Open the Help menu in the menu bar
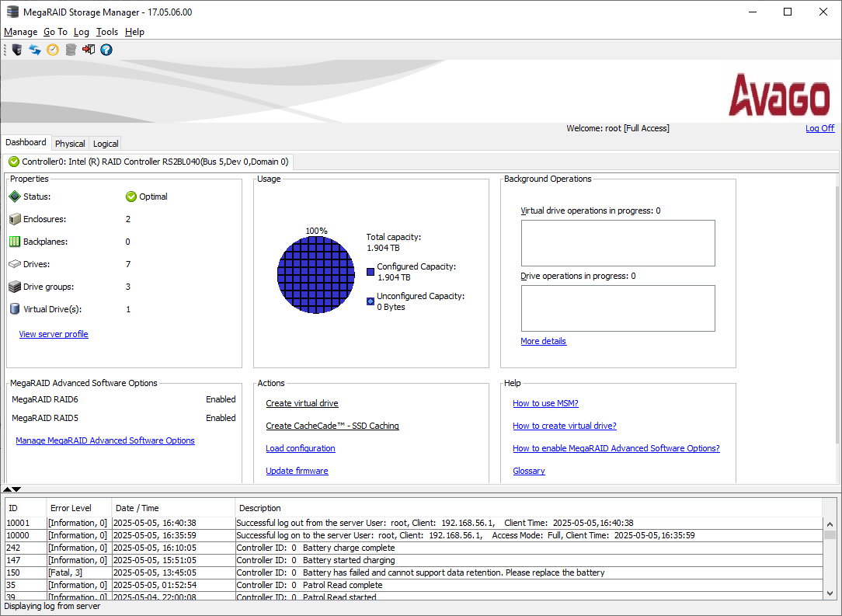The width and height of the screenshot is (842, 616). coord(134,32)
